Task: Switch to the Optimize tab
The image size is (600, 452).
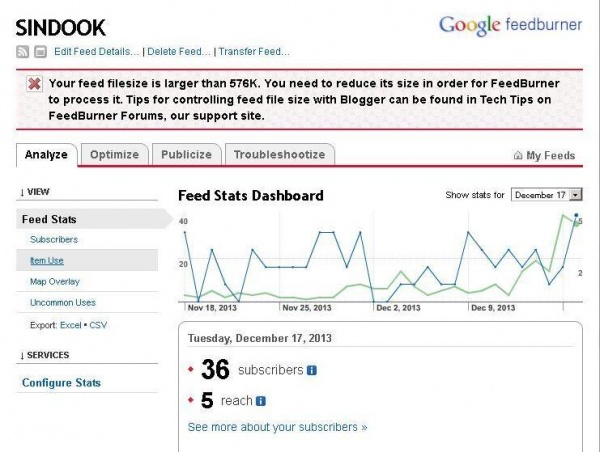Action: click(x=115, y=154)
